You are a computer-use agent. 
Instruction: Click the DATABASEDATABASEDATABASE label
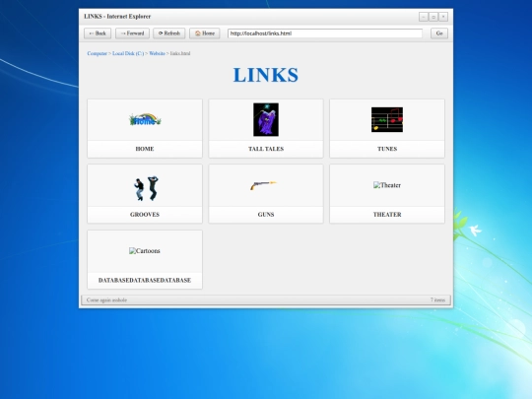[145, 280]
